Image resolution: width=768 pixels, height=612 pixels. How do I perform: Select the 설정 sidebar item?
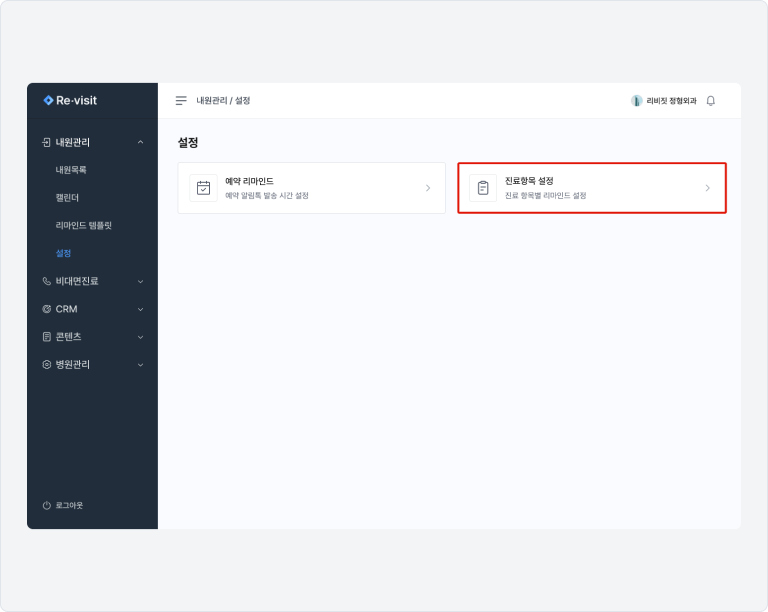point(63,254)
